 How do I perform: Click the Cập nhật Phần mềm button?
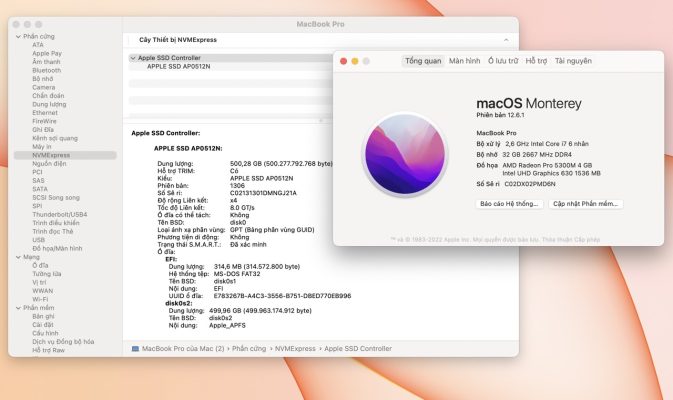click(585, 204)
